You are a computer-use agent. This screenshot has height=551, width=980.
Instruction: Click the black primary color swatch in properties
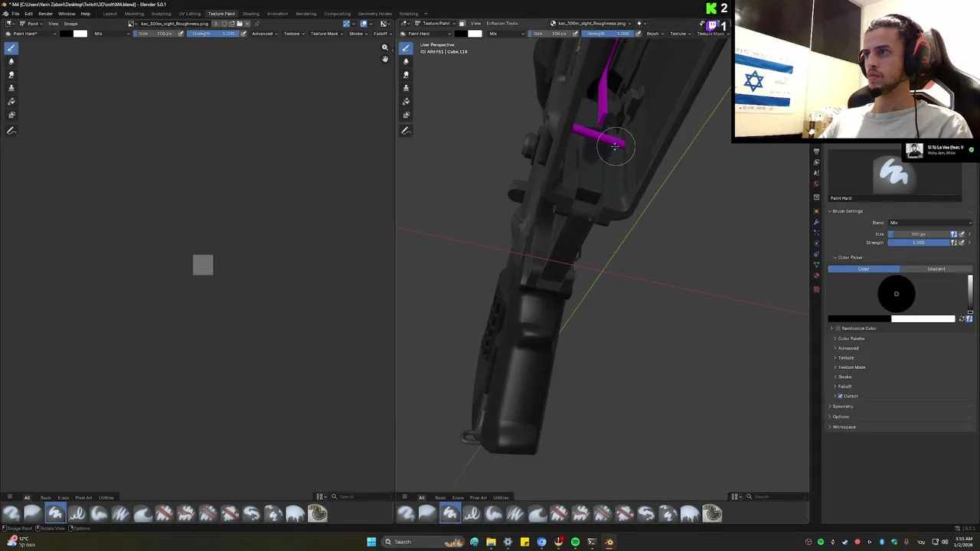click(x=859, y=318)
